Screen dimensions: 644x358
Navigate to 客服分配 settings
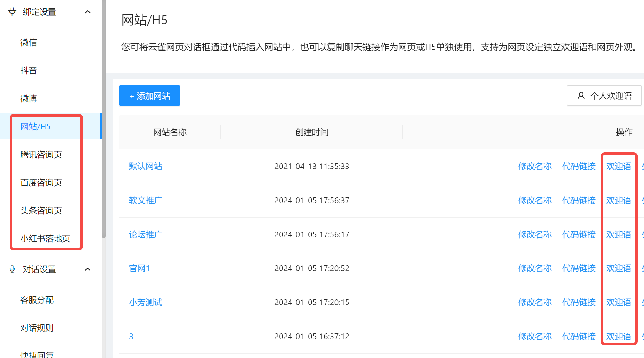37,300
